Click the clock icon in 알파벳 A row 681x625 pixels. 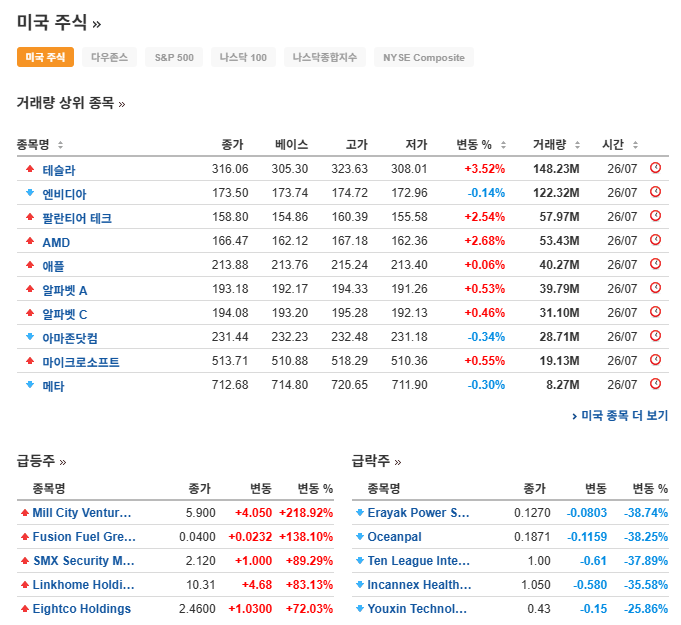pos(655,288)
